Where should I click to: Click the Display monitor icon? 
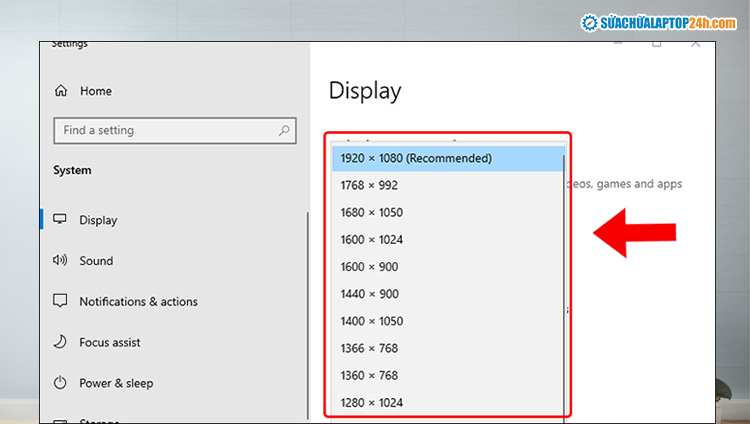(60, 219)
